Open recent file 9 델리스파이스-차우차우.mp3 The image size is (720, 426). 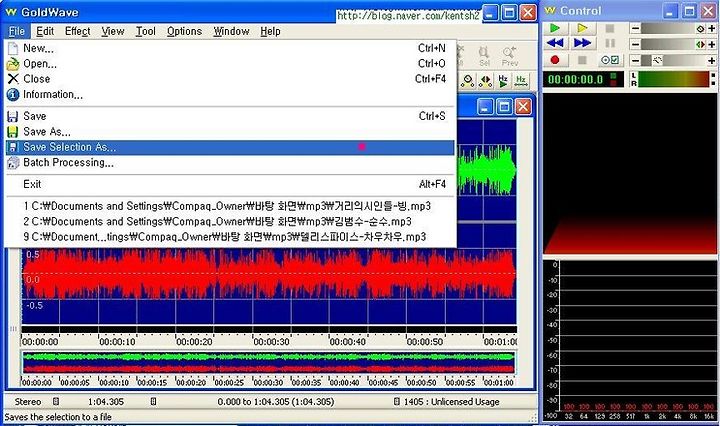tap(230, 237)
